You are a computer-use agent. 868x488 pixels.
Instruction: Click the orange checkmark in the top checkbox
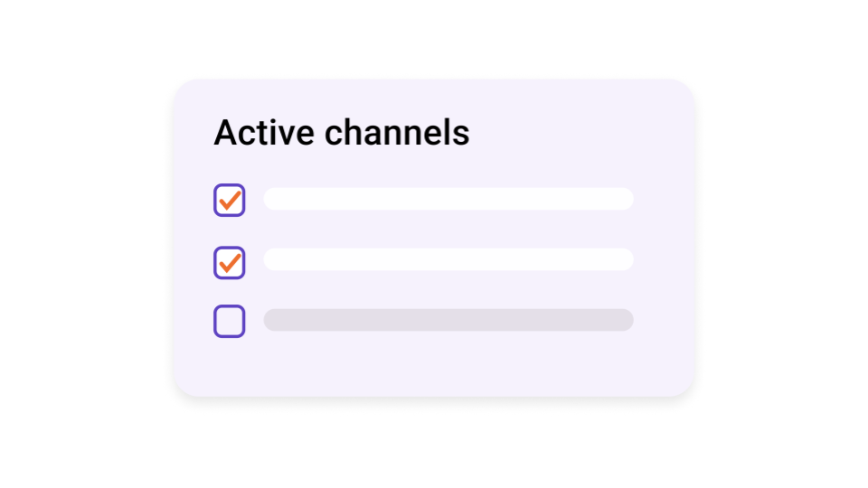231,199
